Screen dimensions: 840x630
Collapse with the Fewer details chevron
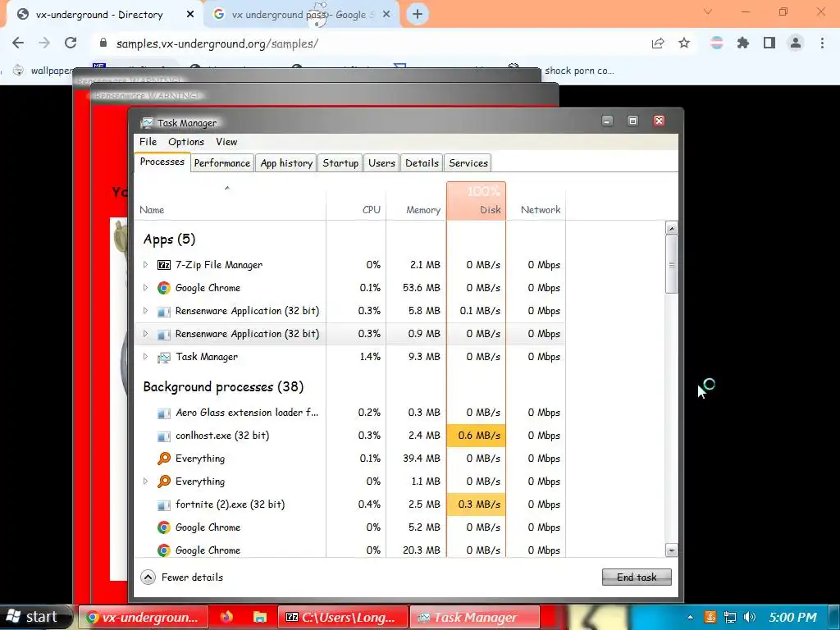pyautogui.click(x=148, y=577)
